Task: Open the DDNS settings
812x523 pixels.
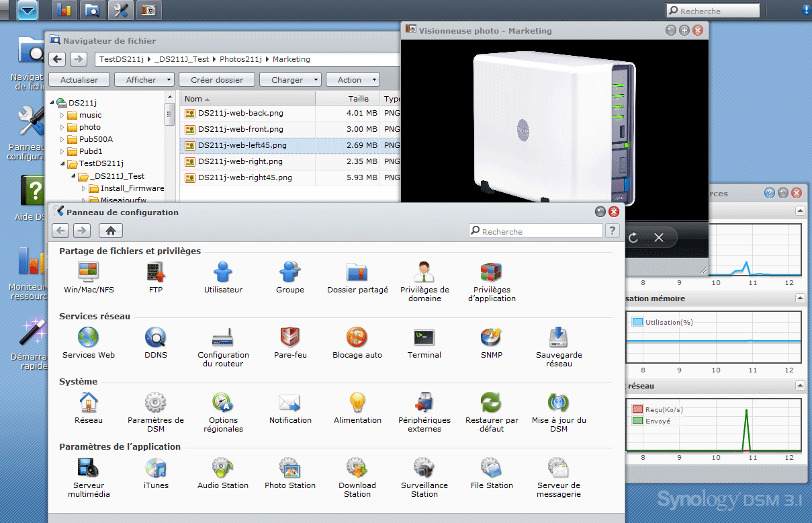Action: (156, 343)
